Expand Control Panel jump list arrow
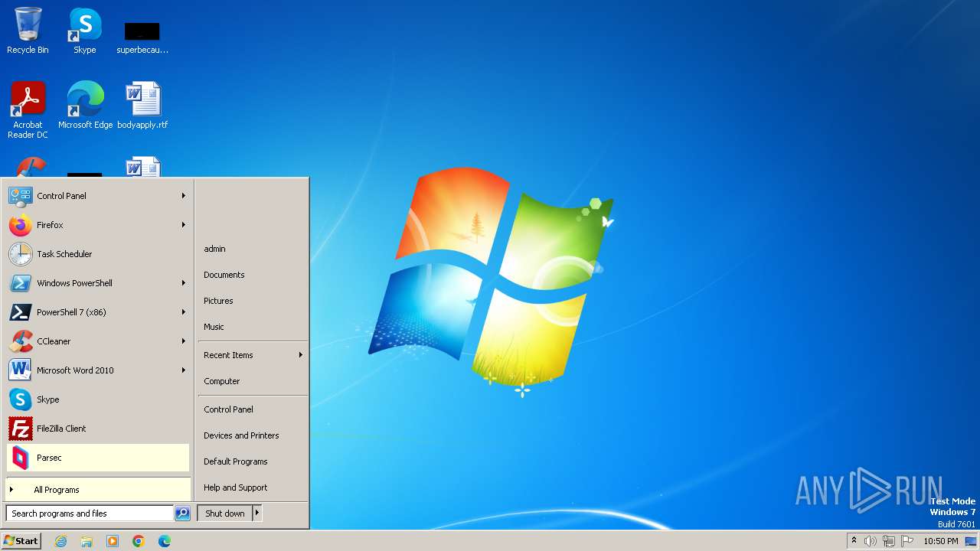Screen dimensions: 980x551 tap(184, 196)
